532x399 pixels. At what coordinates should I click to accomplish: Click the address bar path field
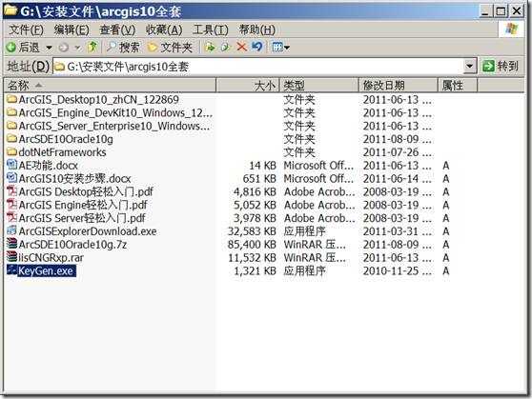[259, 67]
